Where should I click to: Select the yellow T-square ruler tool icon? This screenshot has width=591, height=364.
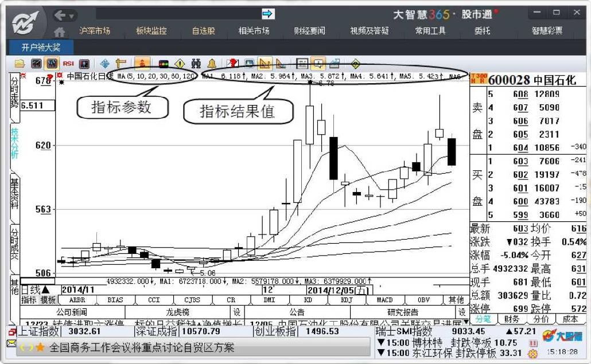[x=120, y=64]
